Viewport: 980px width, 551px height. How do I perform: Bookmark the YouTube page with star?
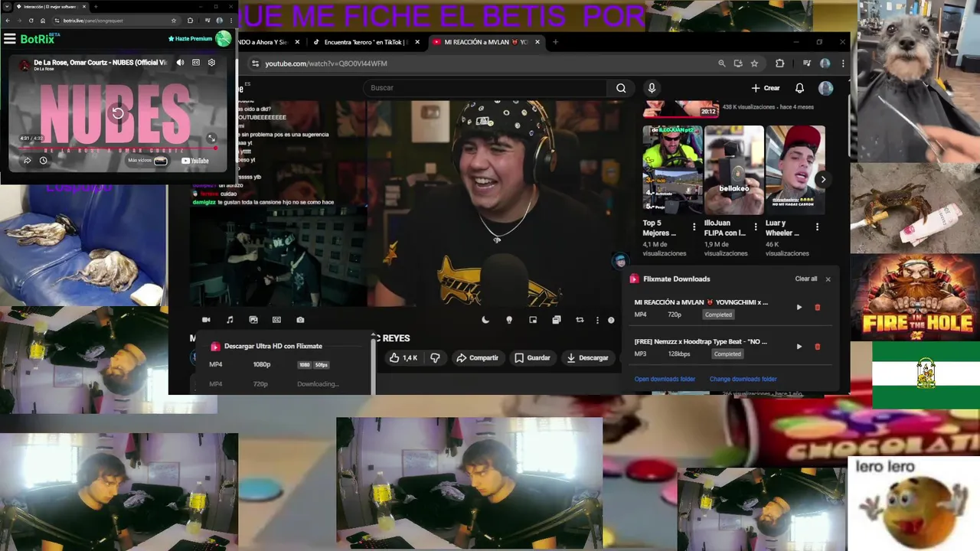click(754, 64)
